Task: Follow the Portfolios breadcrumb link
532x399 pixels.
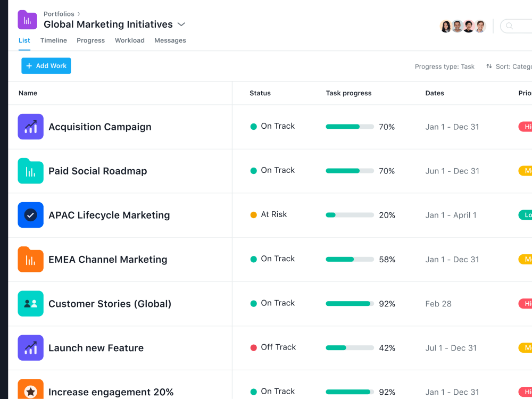Action: (59, 14)
